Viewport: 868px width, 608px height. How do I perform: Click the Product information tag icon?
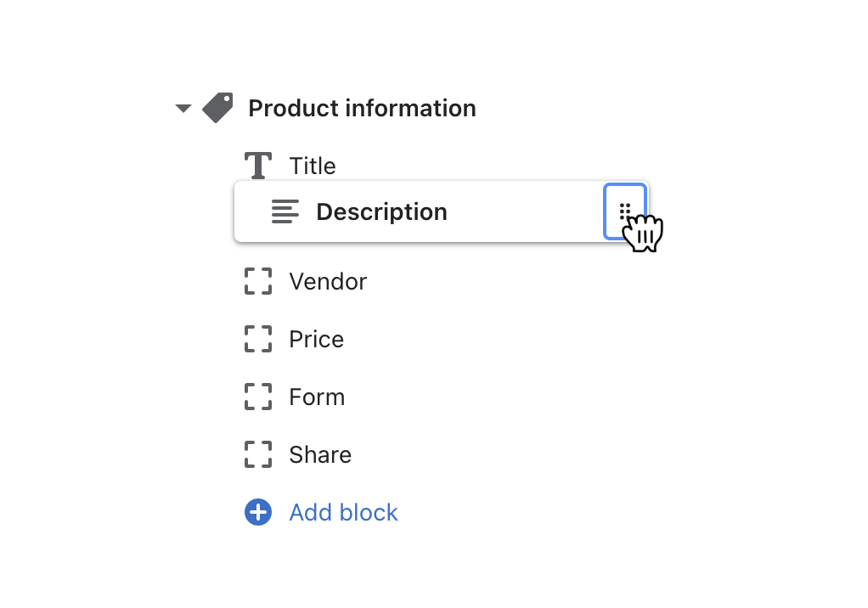coord(217,108)
